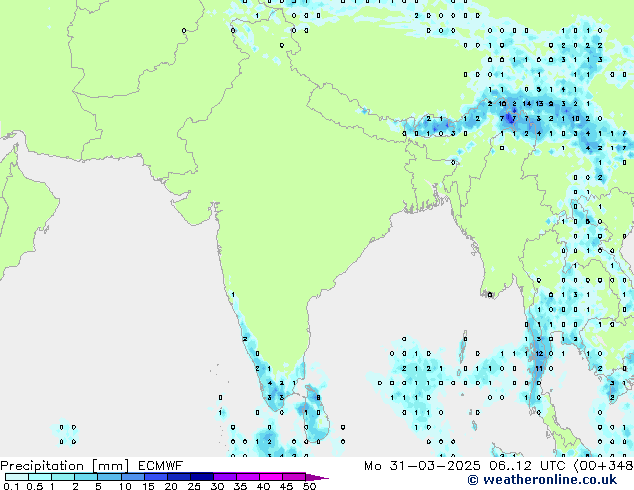Click the '13' precipitation value on the map

click(539, 104)
